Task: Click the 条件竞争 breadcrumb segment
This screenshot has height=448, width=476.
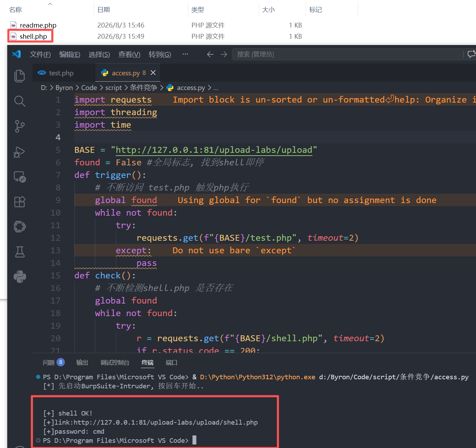Action: [x=143, y=88]
